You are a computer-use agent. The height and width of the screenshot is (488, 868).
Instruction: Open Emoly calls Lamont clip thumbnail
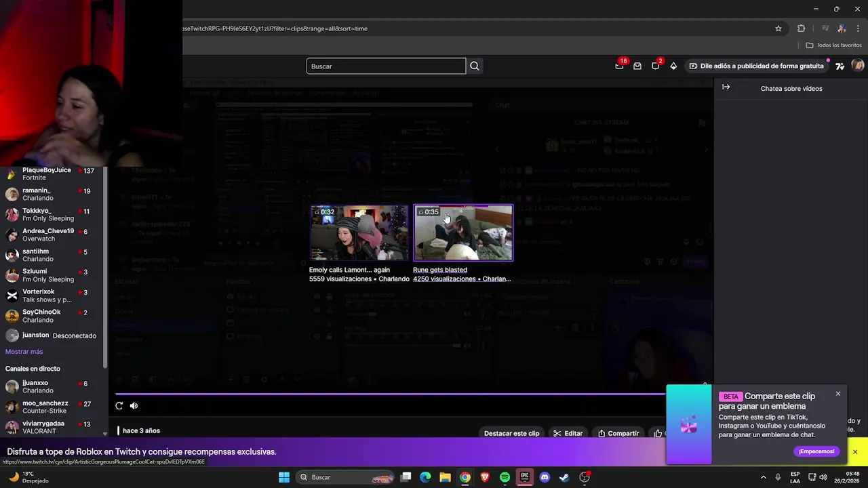point(359,232)
